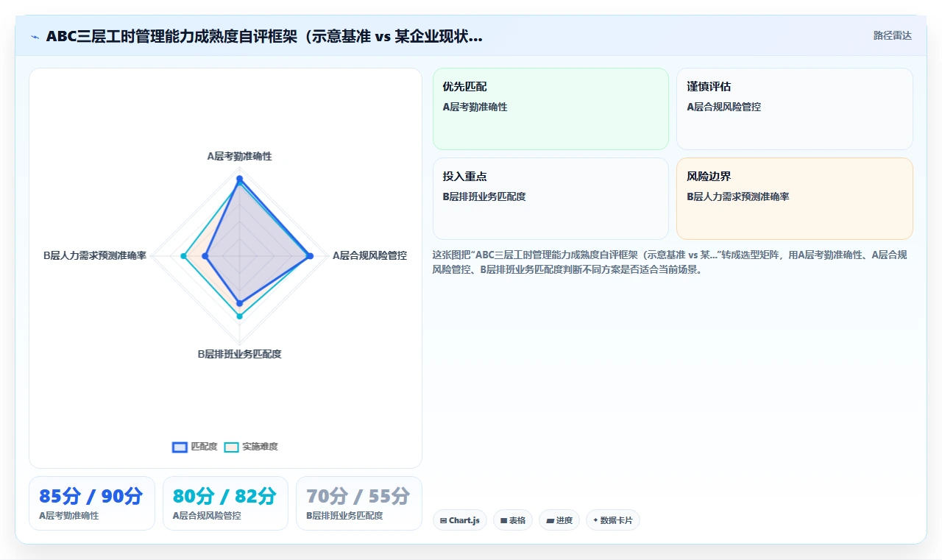Click A层考勤准确性 text in the 优先匹配 card

coord(475,107)
